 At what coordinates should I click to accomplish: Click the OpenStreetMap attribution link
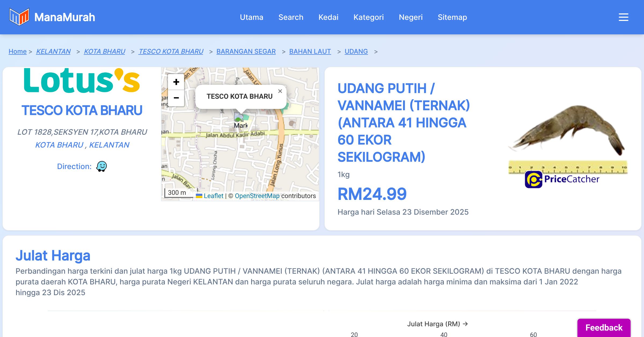pyautogui.click(x=257, y=196)
